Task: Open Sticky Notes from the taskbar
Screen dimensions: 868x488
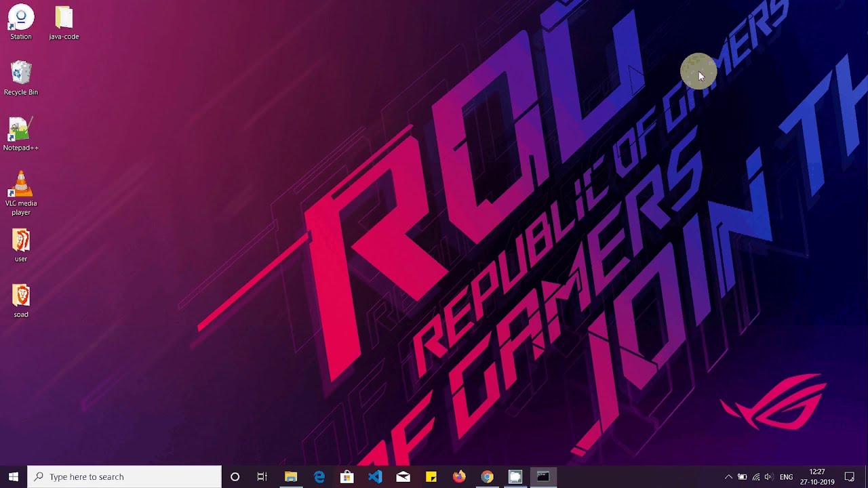Action: pos(431,476)
